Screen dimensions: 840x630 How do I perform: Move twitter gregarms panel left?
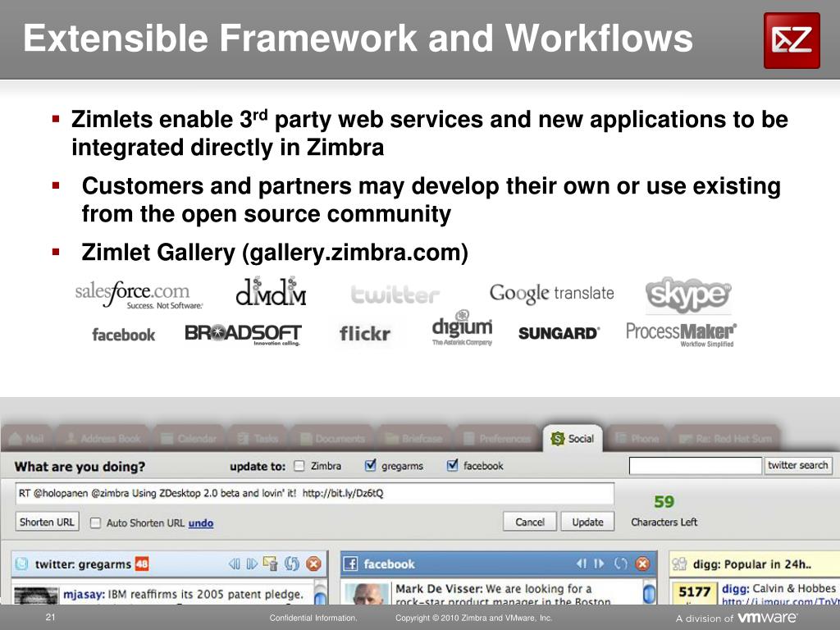click(x=234, y=564)
